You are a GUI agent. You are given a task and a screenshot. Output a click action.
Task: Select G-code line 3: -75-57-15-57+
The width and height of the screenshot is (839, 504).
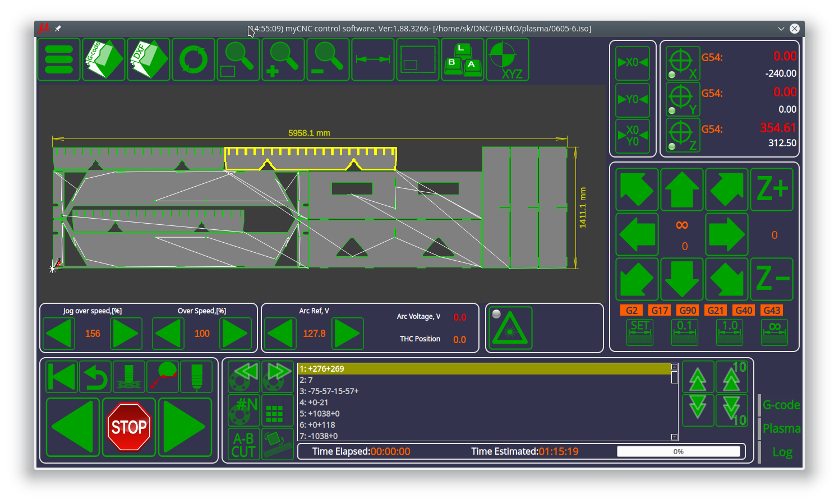pos(329,391)
